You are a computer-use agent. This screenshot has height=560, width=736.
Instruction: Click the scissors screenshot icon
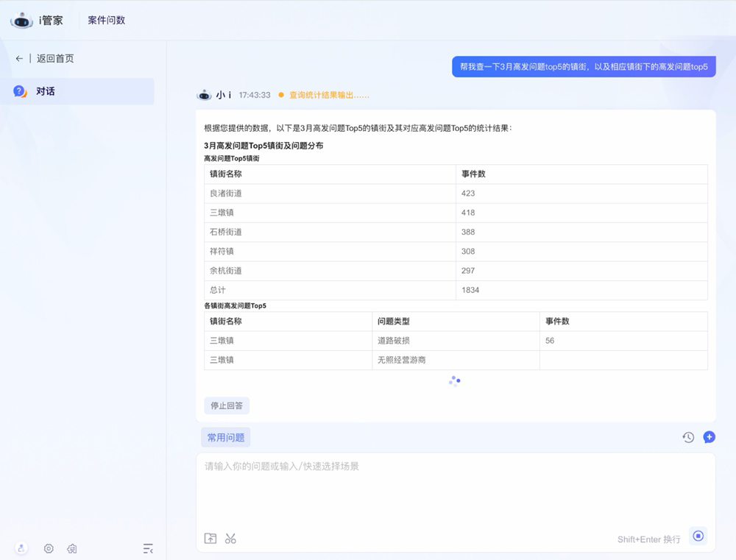(x=230, y=539)
